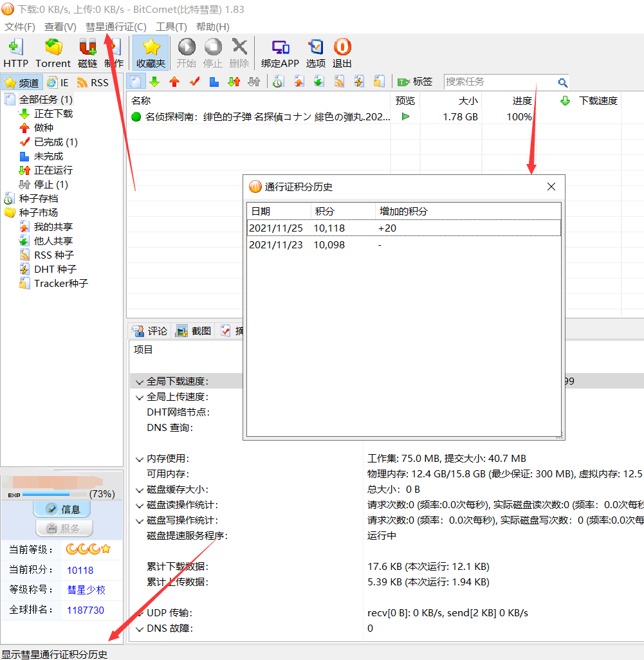This screenshot has height=660, width=644.
Task: Collapse the 全局下载速度 row
Action: click(x=140, y=381)
